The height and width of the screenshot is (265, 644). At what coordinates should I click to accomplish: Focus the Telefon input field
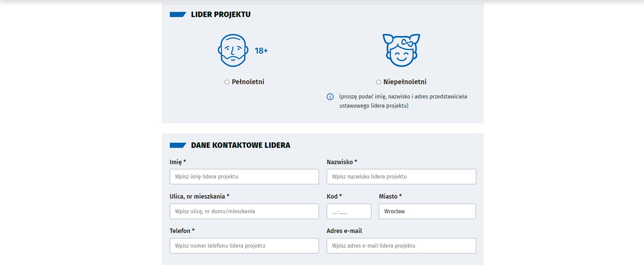(x=244, y=246)
